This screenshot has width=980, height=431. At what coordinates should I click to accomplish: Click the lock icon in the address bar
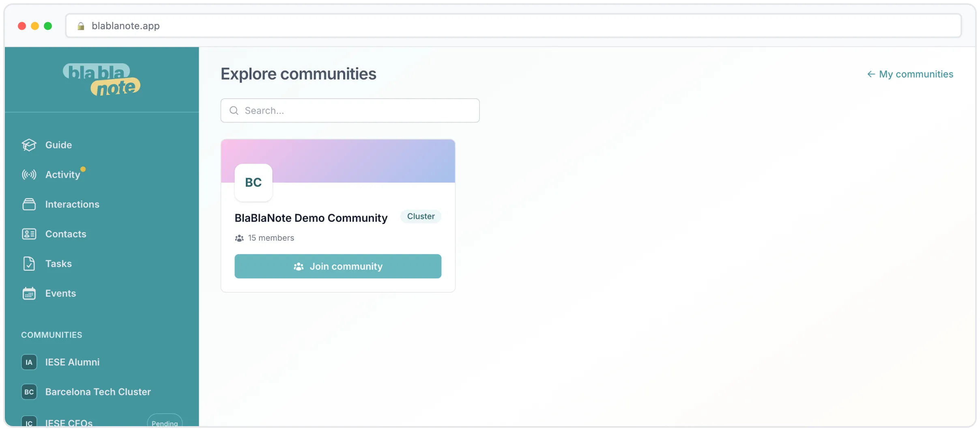click(81, 26)
